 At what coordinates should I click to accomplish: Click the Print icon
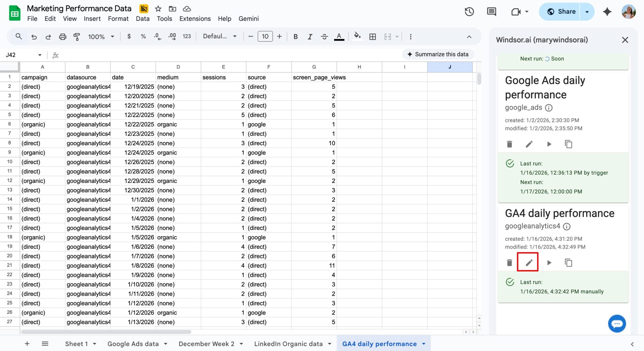(62, 37)
